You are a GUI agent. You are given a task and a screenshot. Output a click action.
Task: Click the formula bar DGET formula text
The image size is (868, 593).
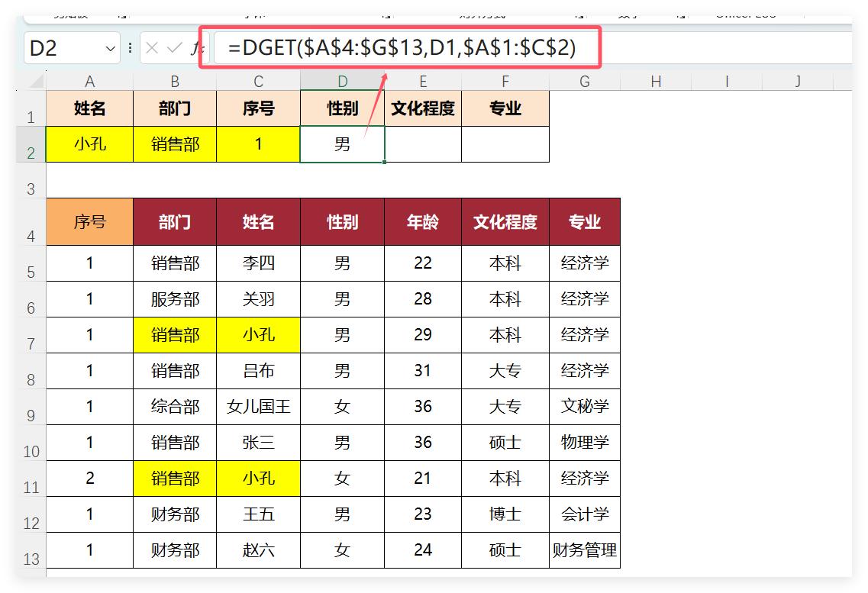(x=402, y=47)
